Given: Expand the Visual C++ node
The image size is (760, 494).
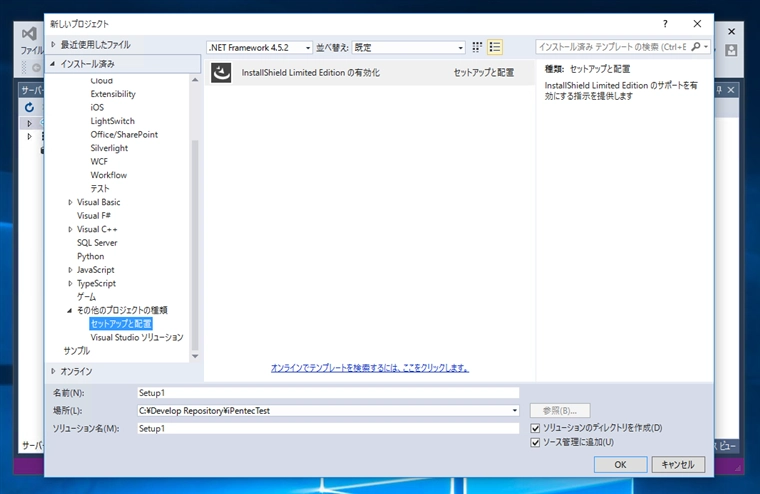Looking at the screenshot, I should (x=70, y=229).
